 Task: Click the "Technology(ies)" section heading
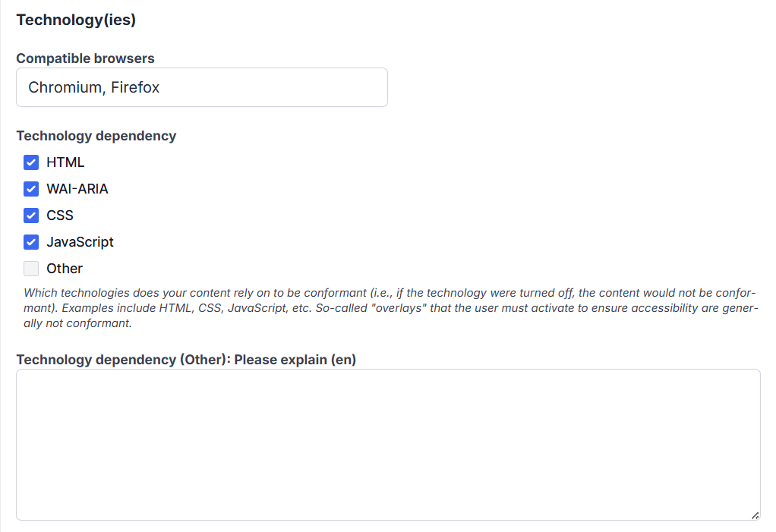pyautogui.click(x=76, y=20)
